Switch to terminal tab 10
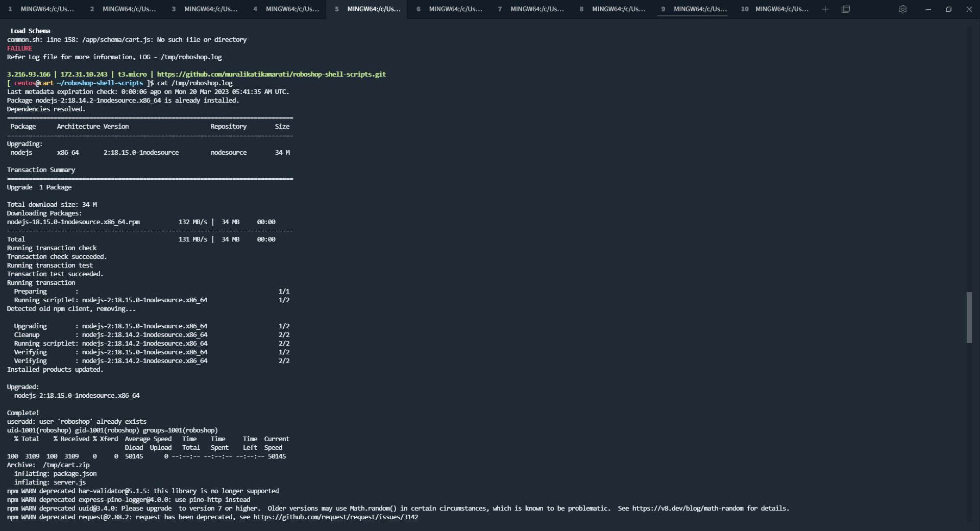The height and width of the screenshot is (531, 980). coord(776,9)
